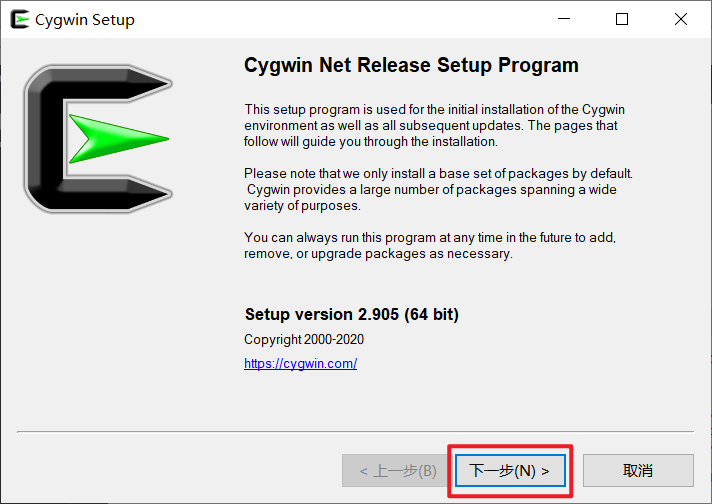This screenshot has width=712, height=504.
Task: Click the paragraph starting "Please note that we only"
Action: pyautogui.click(x=438, y=189)
